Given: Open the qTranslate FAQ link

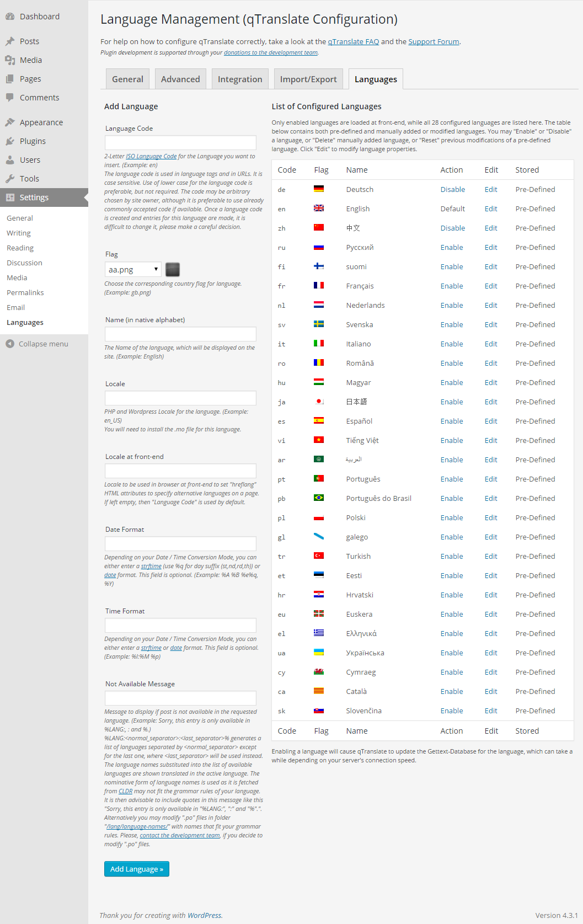Looking at the screenshot, I should pyautogui.click(x=353, y=42).
